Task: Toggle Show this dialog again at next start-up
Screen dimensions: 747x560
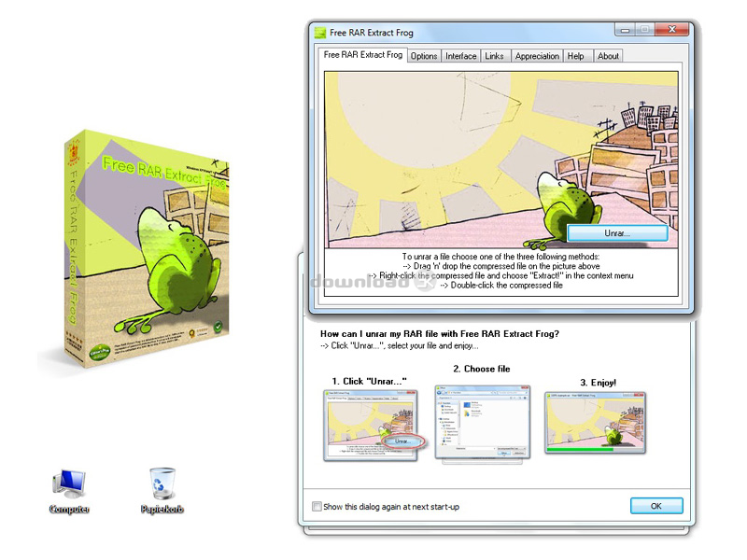Action: coord(317,506)
